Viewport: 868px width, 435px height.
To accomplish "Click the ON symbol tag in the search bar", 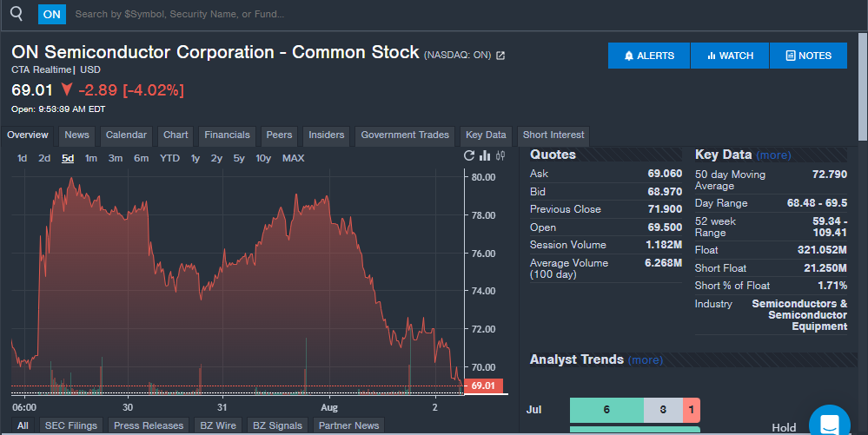I will click(x=52, y=15).
